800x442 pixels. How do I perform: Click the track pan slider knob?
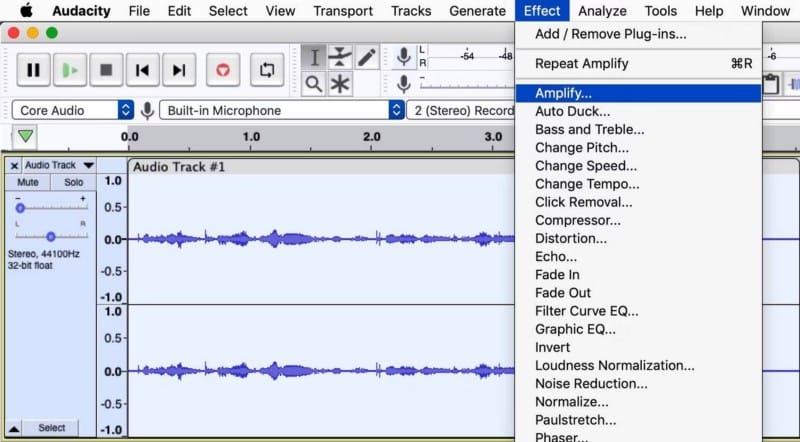pyautogui.click(x=51, y=236)
